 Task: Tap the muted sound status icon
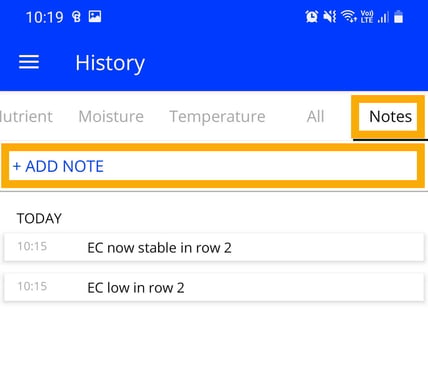coord(330,16)
